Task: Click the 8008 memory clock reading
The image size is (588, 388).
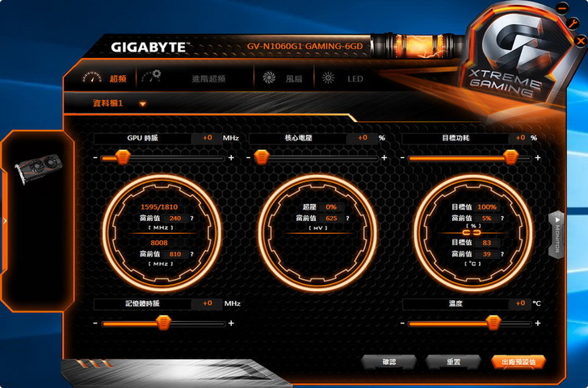Action: tap(159, 243)
